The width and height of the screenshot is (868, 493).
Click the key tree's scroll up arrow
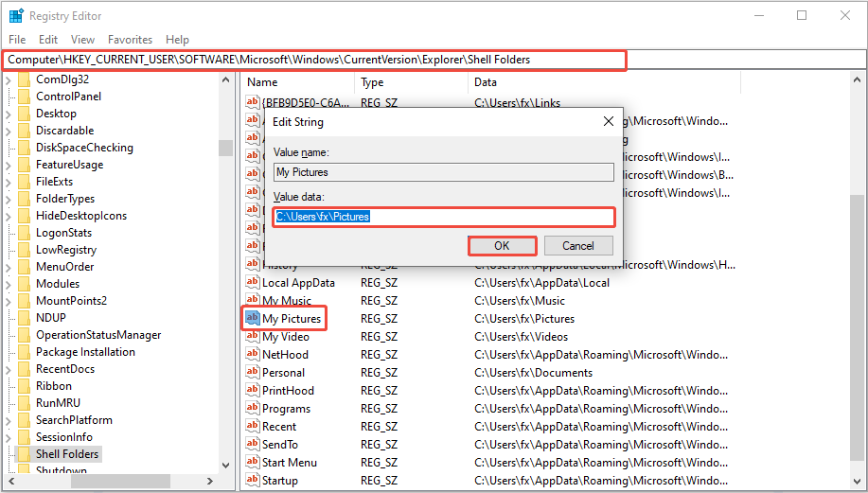point(225,80)
